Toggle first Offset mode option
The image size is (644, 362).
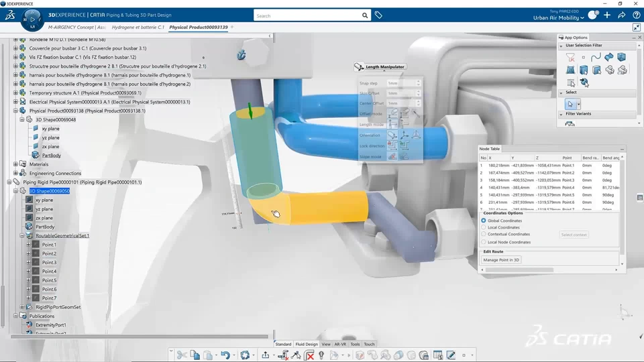(392, 114)
